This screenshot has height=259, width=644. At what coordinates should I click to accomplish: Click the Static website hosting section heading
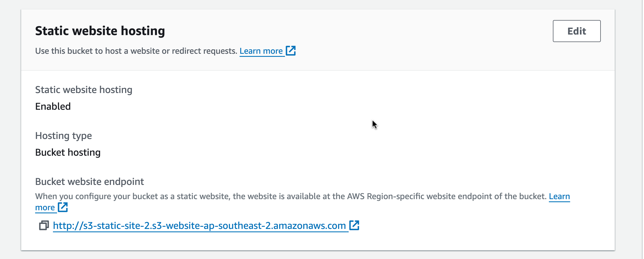click(100, 31)
